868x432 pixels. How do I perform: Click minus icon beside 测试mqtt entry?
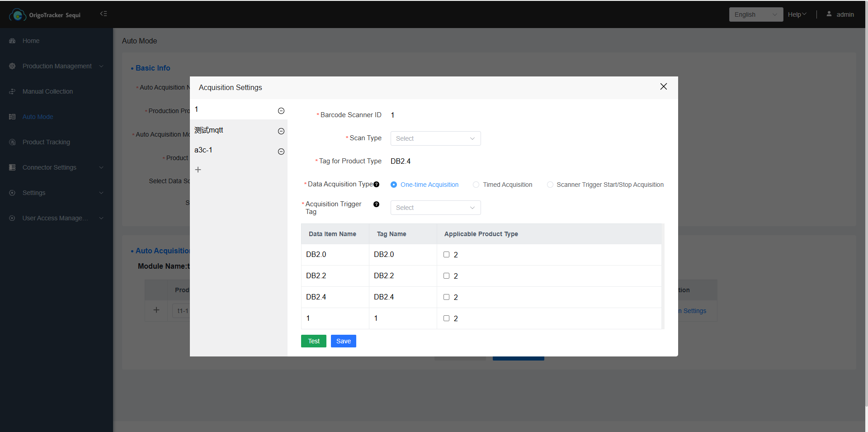[281, 131]
